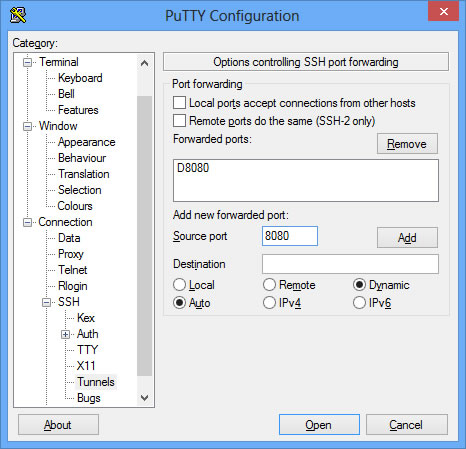The width and height of the screenshot is (466, 449).
Task: Click the category list scrollbar thumb
Action: (144, 236)
